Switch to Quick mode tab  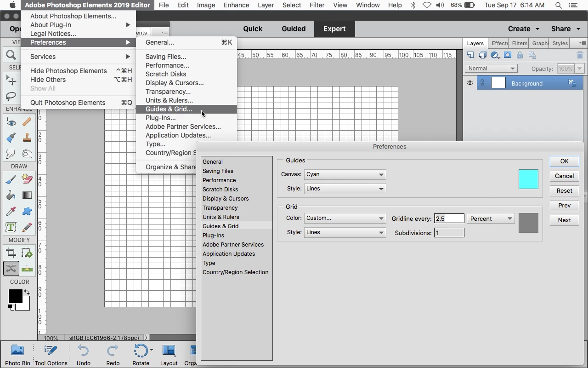coord(253,29)
